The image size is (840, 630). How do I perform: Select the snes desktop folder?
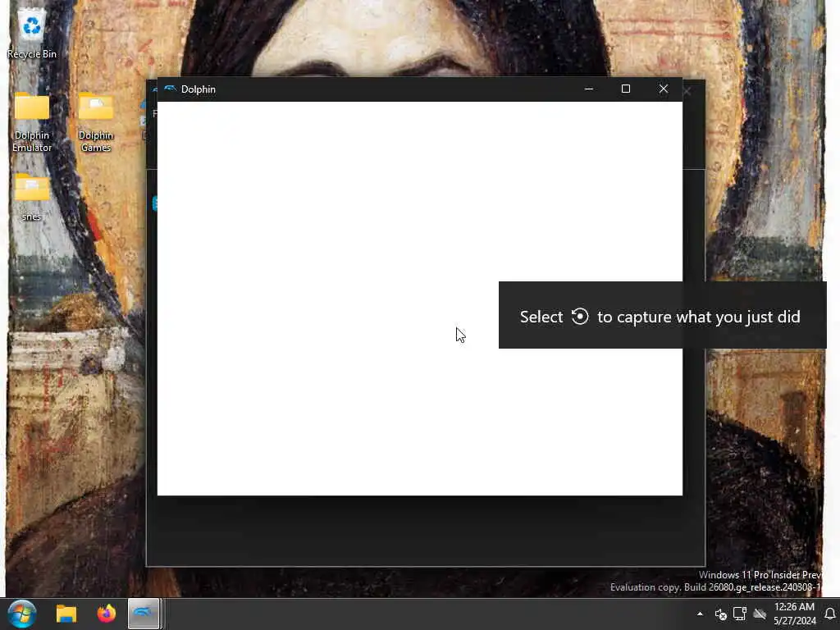pyautogui.click(x=32, y=197)
